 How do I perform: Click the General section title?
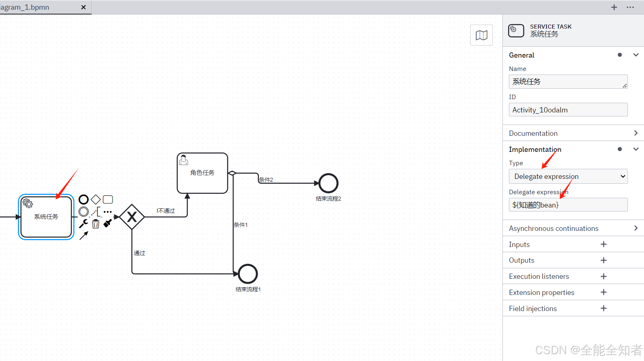(x=521, y=55)
